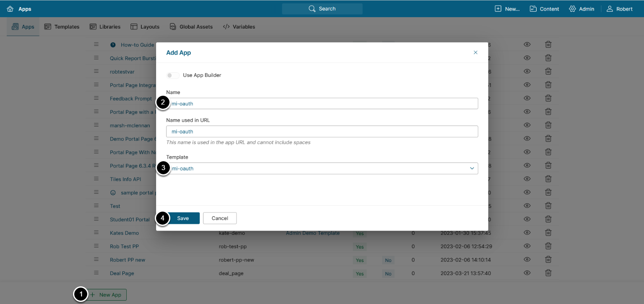Click drag handle icon for Kates Demo row
The height and width of the screenshot is (304, 644).
point(96,233)
